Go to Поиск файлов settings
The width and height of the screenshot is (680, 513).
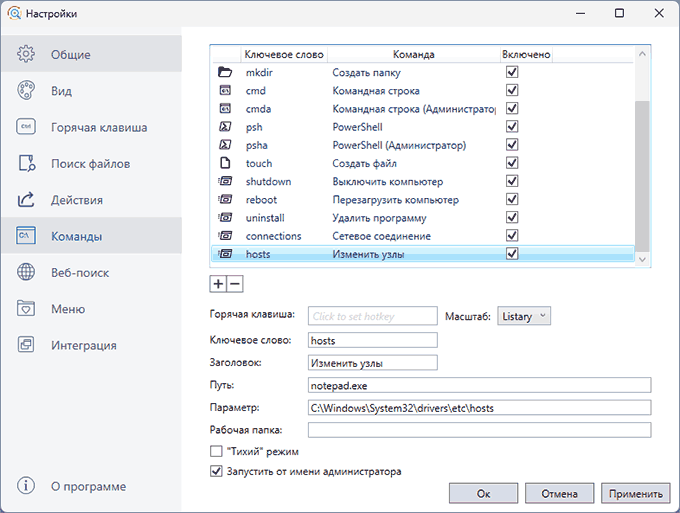point(92,163)
